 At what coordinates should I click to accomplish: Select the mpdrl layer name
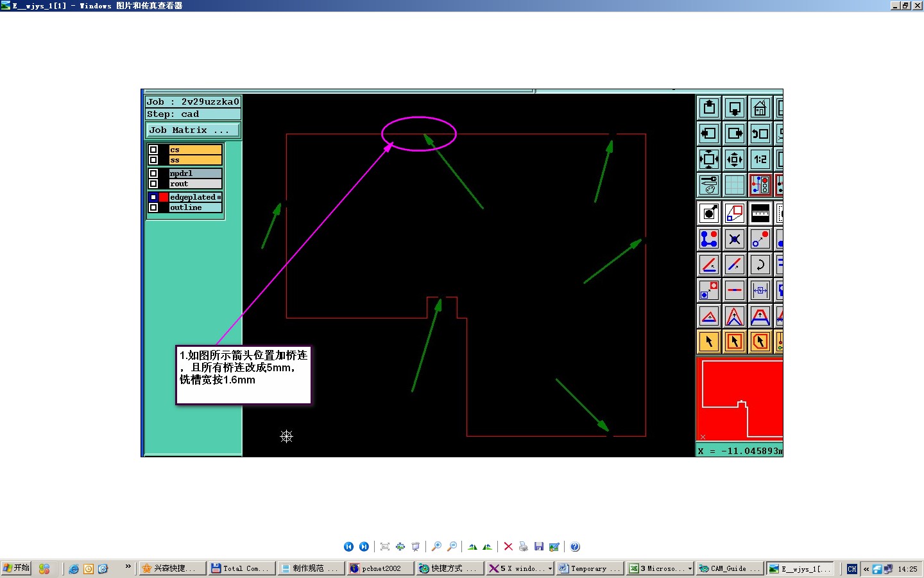point(196,173)
